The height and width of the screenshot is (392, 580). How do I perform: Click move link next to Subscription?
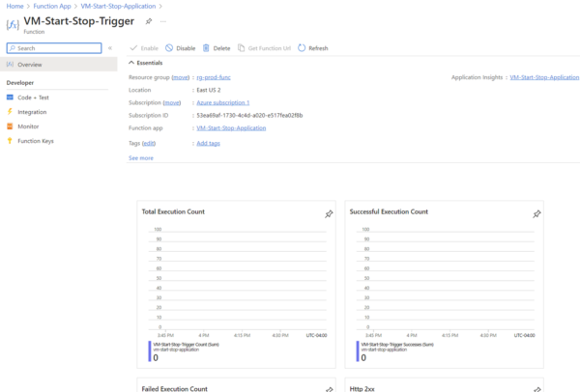click(x=172, y=102)
